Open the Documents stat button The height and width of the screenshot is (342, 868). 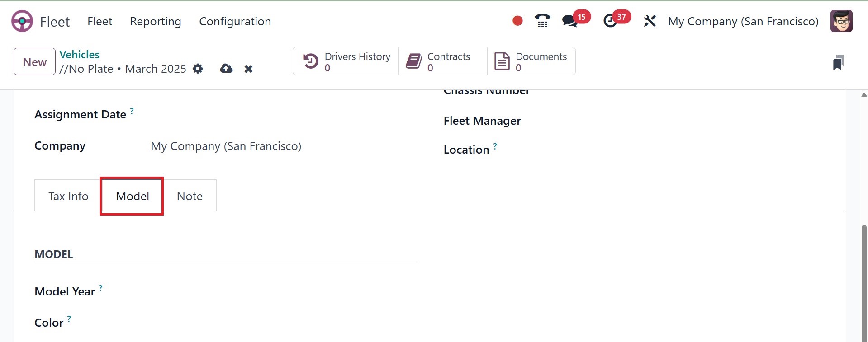(531, 61)
